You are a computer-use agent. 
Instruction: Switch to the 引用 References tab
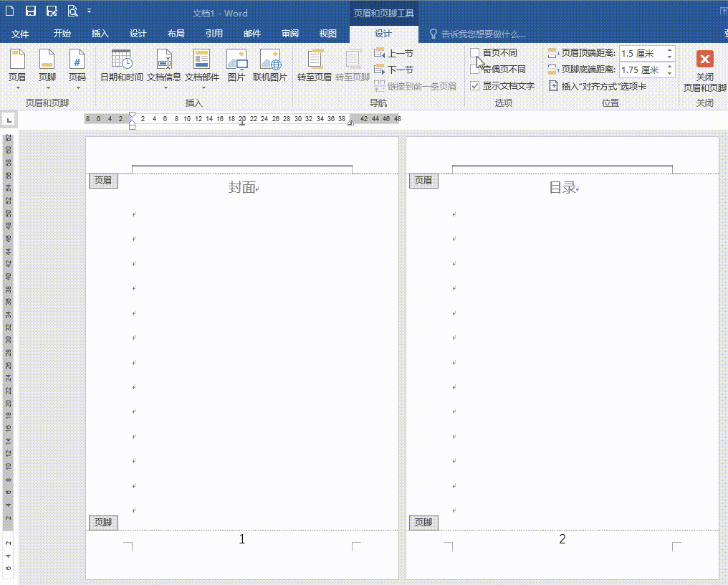(214, 34)
